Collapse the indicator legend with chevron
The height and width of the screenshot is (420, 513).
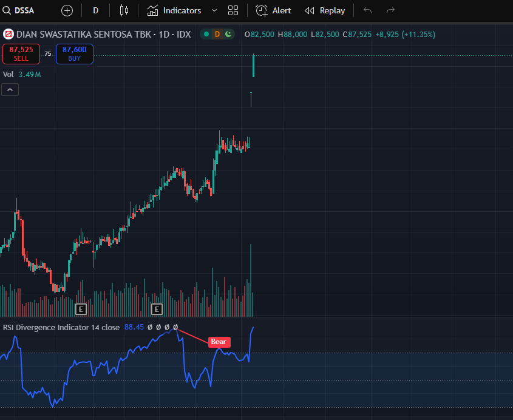[10, 90]
